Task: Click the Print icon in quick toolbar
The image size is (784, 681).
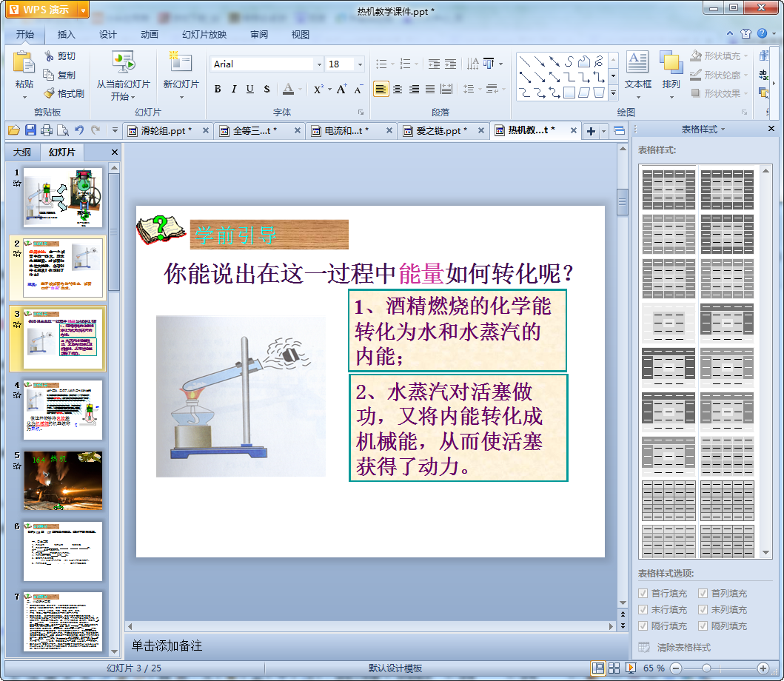Action: pos(47,130)
